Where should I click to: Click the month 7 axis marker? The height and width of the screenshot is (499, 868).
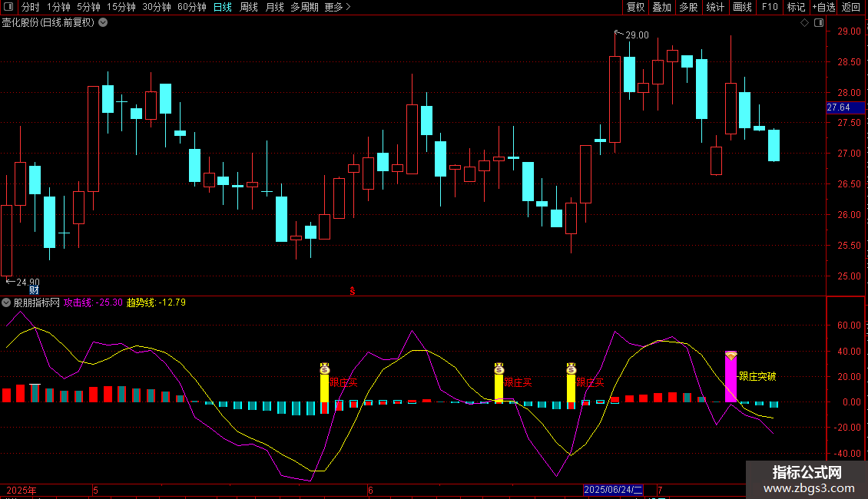point(660,490)
